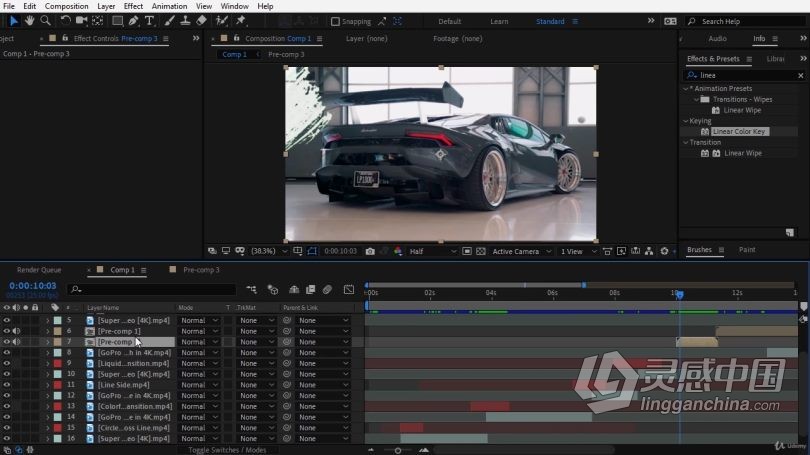The height and width of the screenshot is (455, 810).
Task: Toggle the transparency grid icon in viewer
Action: pyautogui.click(x=481, y=251)
